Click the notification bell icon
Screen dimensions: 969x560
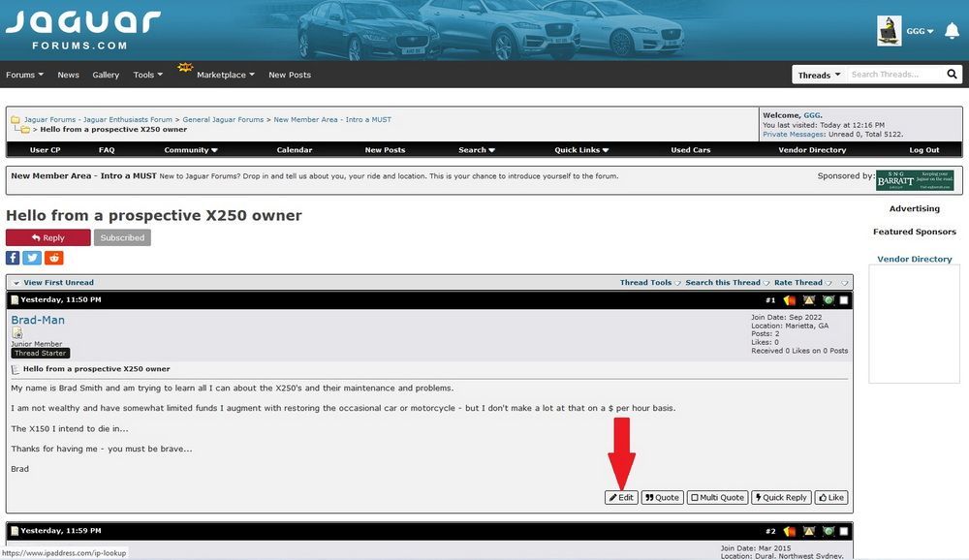click(x=952, y=31)
